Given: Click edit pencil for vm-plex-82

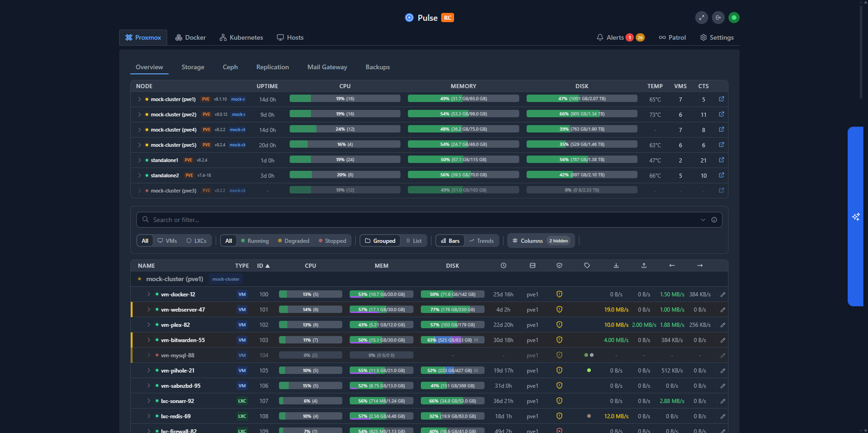Looking at the screenshot, I should click(x=722, y=325).
